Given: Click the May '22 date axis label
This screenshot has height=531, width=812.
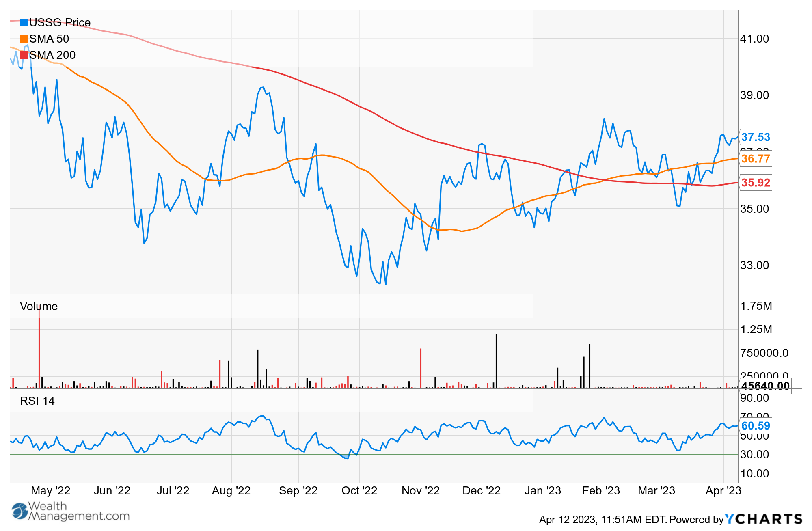Looking at the screenshot, I should (x=50, y=490).
